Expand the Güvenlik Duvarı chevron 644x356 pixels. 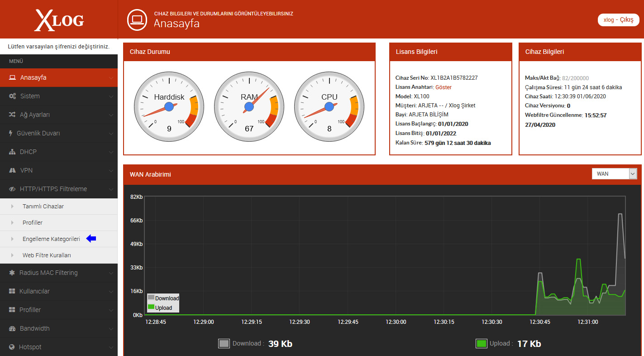pos(111,133)
